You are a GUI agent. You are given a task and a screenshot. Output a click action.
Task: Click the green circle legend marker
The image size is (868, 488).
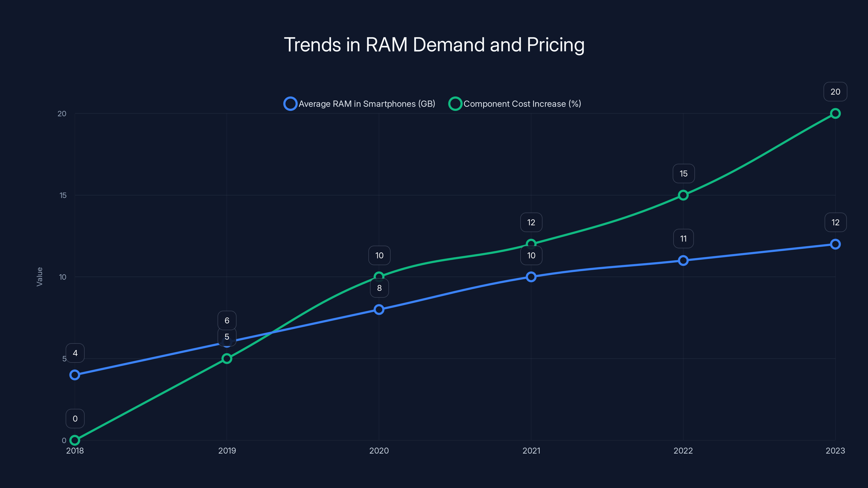[456, 104]
